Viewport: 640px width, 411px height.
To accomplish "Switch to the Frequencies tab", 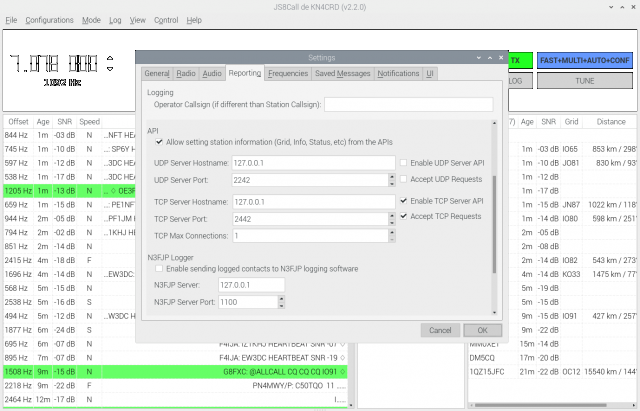I will pos(288,73).
